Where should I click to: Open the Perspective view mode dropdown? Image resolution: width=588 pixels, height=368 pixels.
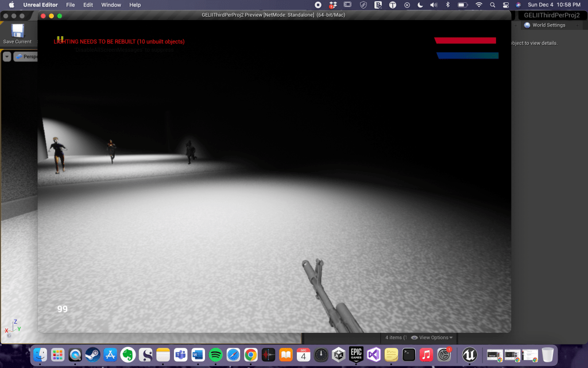point(26,56)
